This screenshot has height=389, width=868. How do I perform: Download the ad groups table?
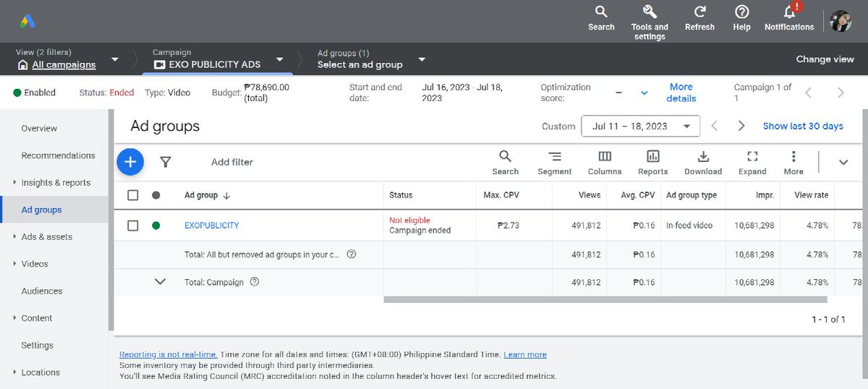pos(703,163)
